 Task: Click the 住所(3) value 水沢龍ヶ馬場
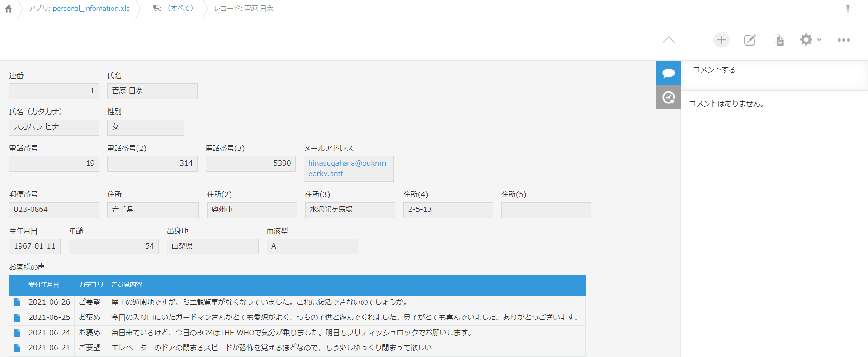coord(350,210)
